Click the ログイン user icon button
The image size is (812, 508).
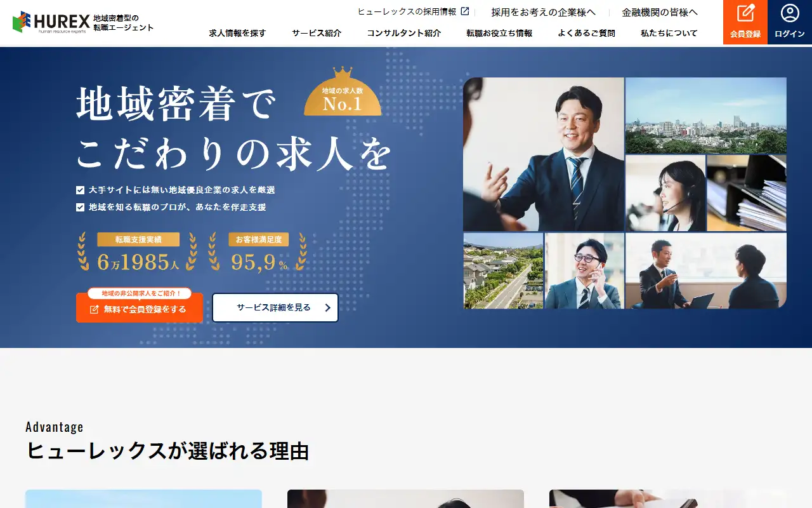pyautogui.click(x=790, y=22)
